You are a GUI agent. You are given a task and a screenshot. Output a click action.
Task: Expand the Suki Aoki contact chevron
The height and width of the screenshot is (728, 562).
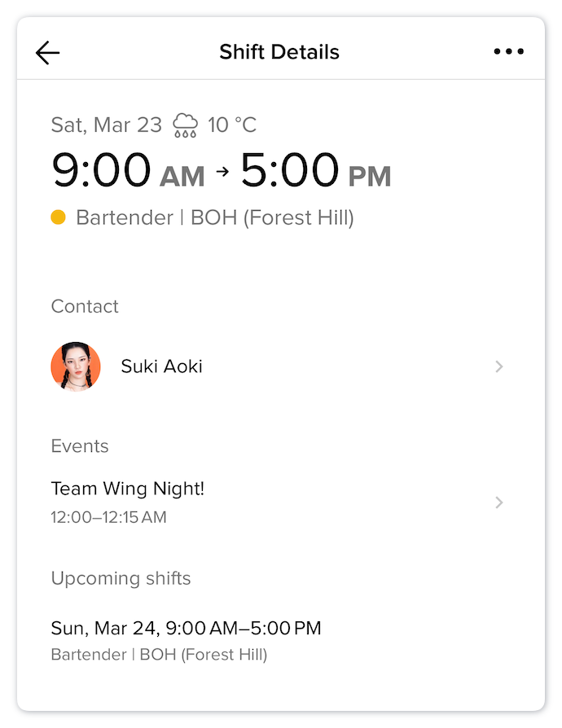499,367
